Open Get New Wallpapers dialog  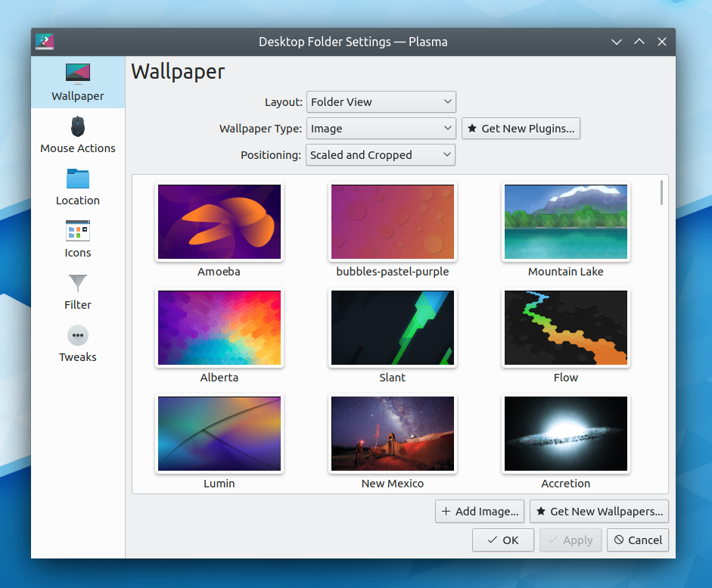click(599, 512)
